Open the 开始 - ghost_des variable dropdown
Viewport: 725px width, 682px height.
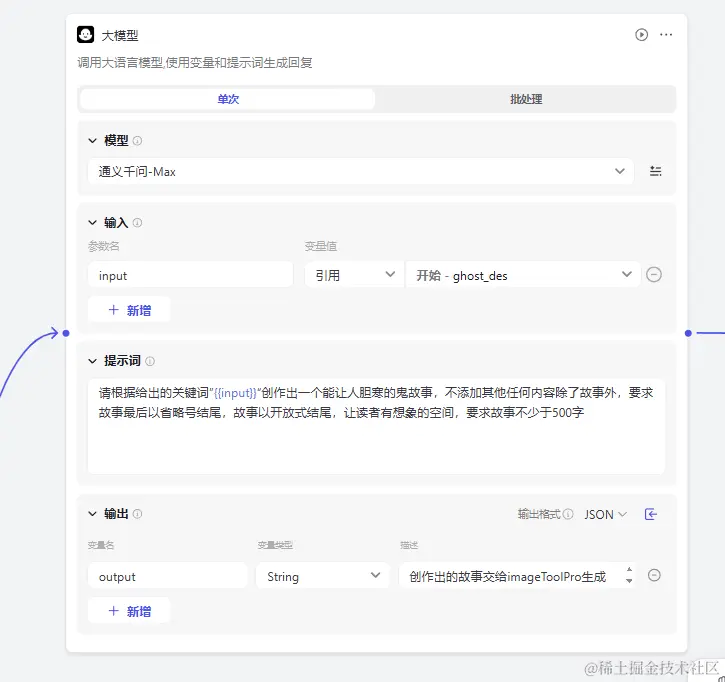pyautogui.click(x=523, y=275)
